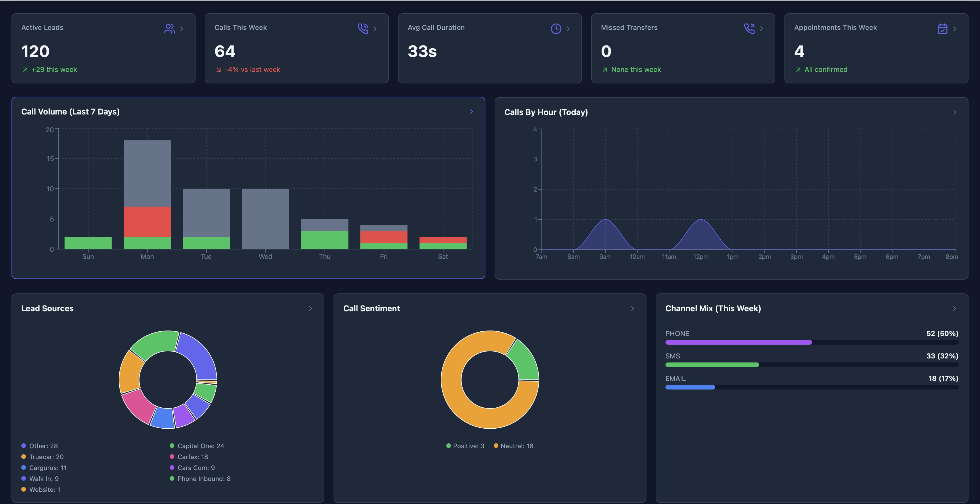Click the 'None this week' text
This screenshot has width=980, height=504.
[x=636, y=70]
